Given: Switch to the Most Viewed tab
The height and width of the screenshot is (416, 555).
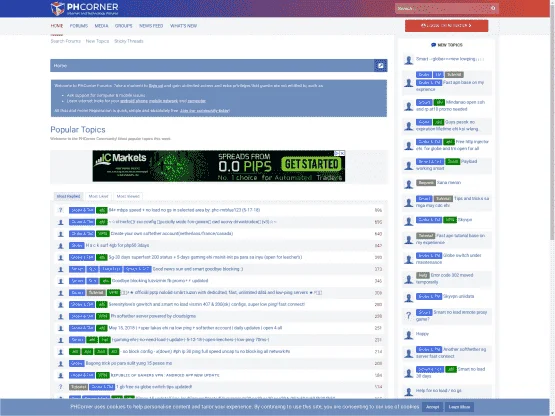Looking at the screenshot, I should [128, 196].
